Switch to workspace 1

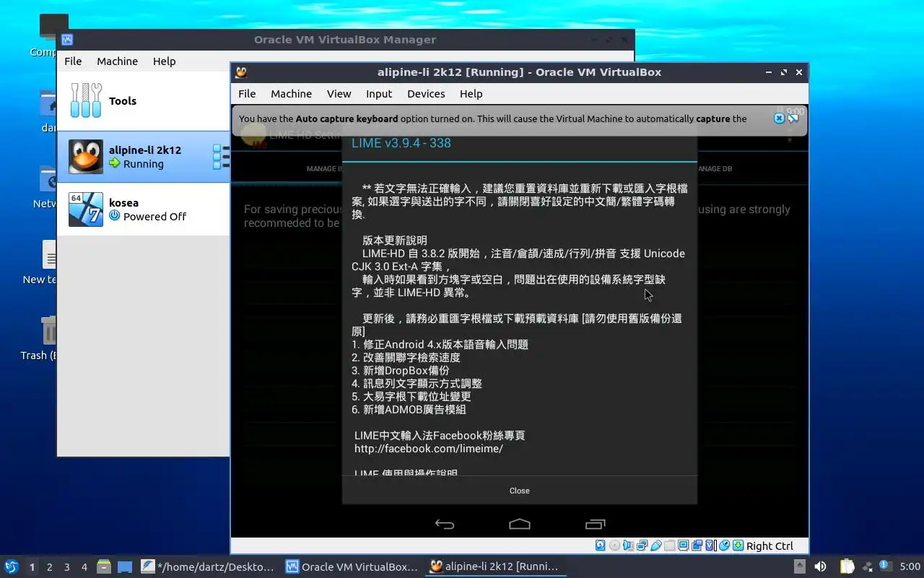(x=32, y=567)
